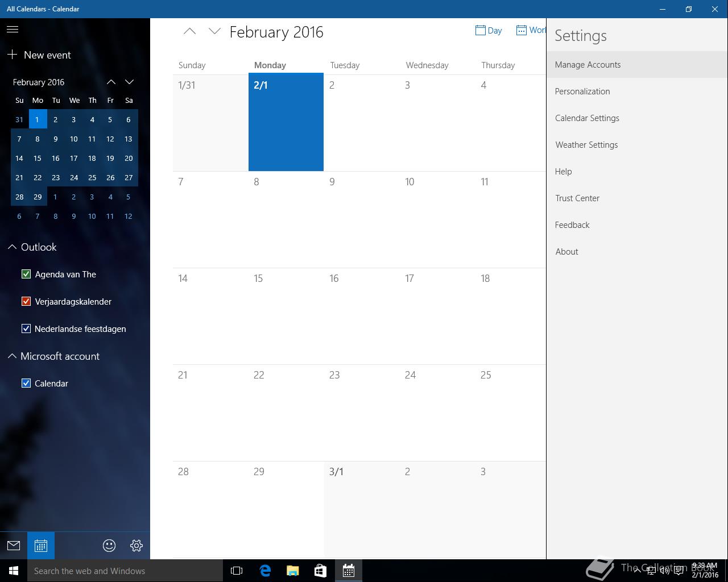Go to previous month in main calendar header
This screenshot has width=728, height=582.
click(189, 31)
